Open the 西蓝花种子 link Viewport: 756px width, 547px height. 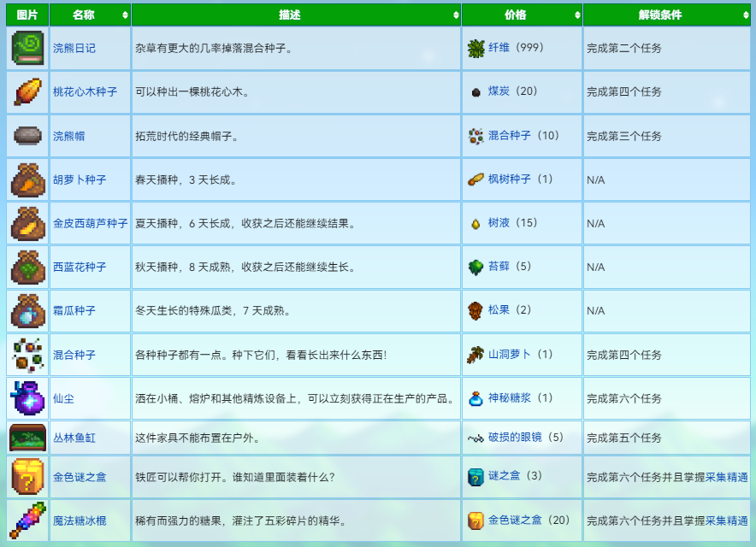[80, 267]
